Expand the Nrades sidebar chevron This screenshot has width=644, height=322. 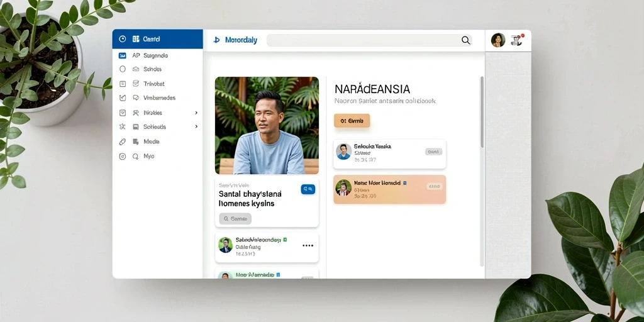196,113
